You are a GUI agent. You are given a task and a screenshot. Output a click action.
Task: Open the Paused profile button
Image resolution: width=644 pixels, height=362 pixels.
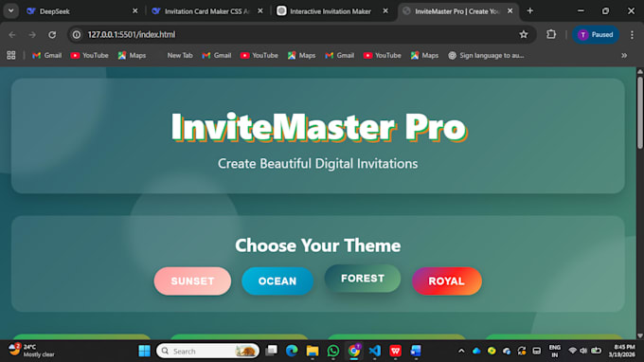click(596, 34)
